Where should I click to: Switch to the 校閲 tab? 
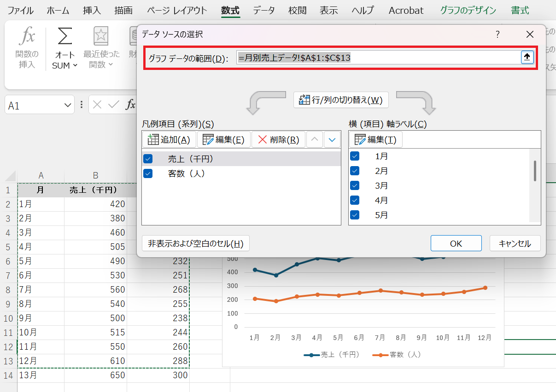[x=298, y=10]
